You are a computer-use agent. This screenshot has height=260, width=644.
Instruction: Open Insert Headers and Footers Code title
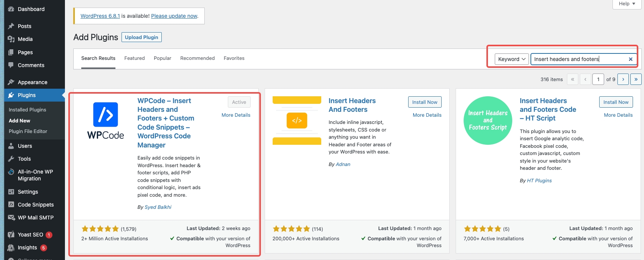click(x=548, y=110)
